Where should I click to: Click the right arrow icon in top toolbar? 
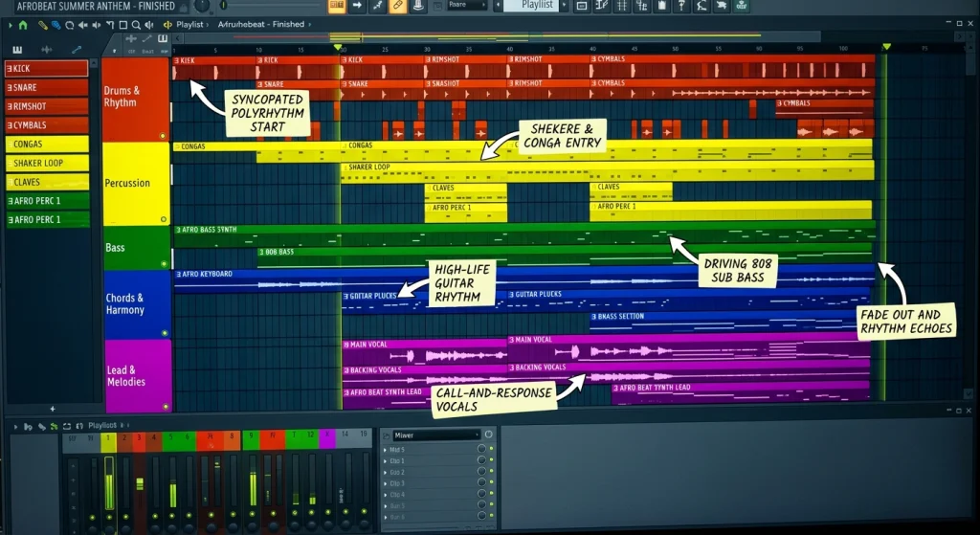point(357,6)
